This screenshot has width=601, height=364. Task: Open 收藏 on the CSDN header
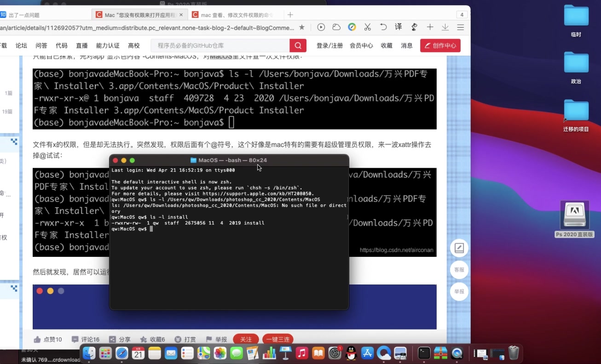click(387, 45)
